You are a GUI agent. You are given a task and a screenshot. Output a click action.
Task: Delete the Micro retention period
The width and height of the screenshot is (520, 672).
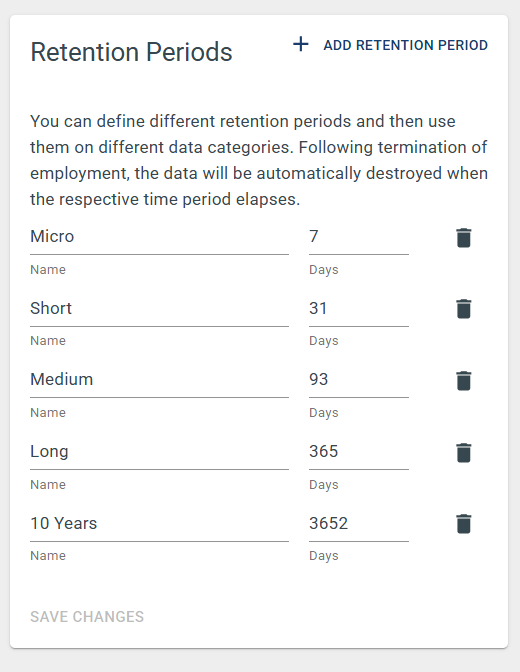(x=463, y=238)
